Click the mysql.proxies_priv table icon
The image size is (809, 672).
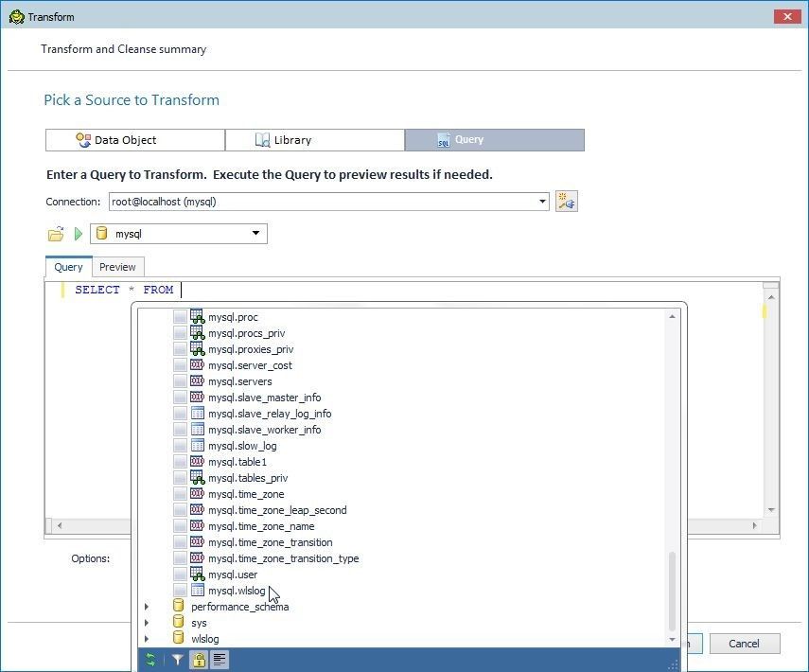(197, 348)
